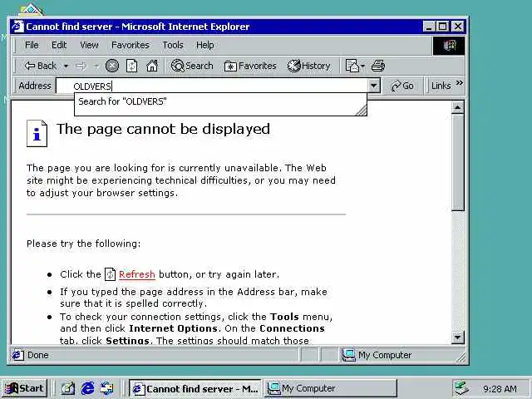Click the info document icon on page

click(37, 133)
